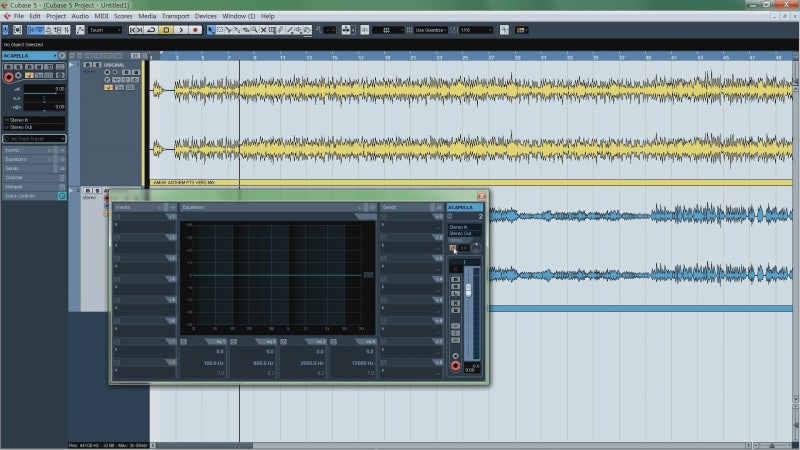The height and width of the screenshot is (450, 800).
Task: Expand the Sends section in Inspector
Action: [x=34, y=168]
